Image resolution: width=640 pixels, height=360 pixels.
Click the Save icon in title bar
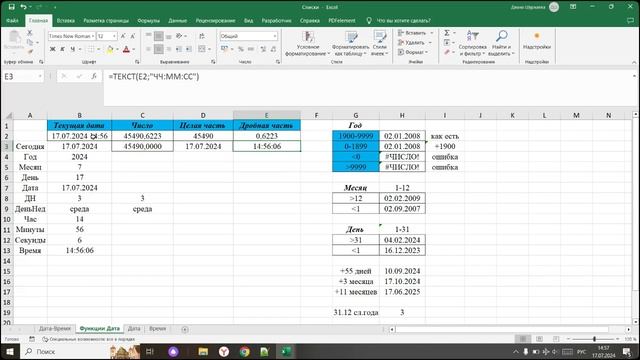coord(11,7)
